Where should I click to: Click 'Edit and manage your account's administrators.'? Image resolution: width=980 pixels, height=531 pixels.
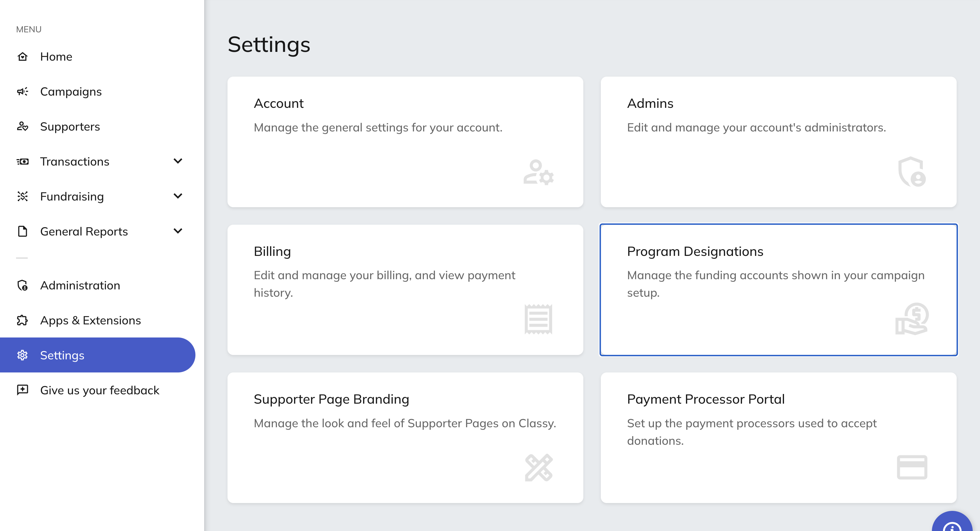[756, 128]
